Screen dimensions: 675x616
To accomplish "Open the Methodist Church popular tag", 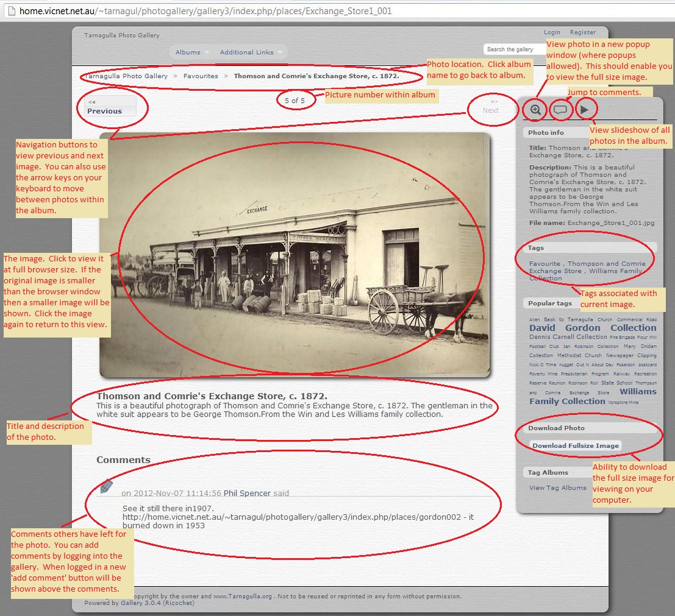I will [x=579, y=355].
